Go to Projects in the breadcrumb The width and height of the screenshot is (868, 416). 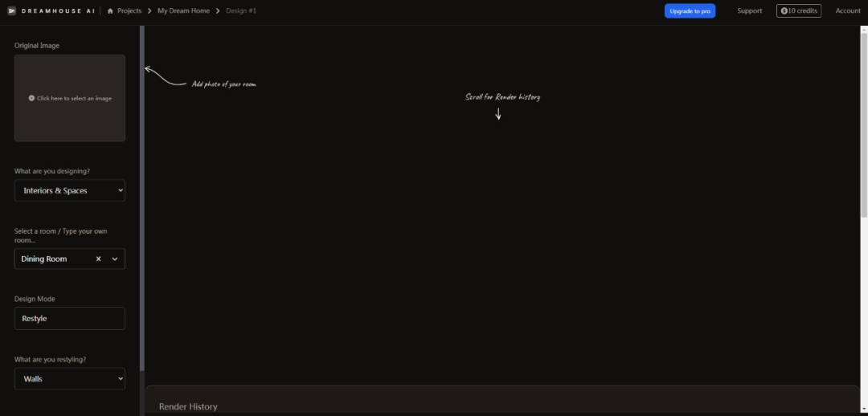pos(129,10)
